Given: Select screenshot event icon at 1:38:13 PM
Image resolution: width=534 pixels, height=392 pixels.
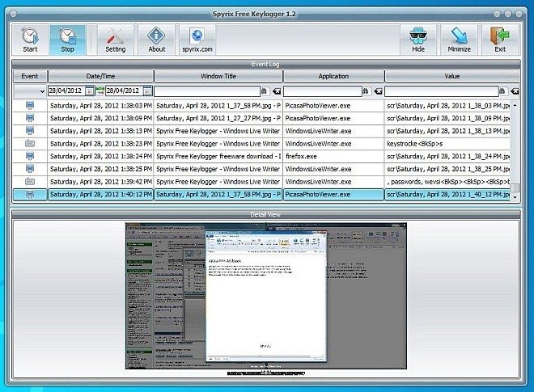Looking at the screenshot, I should [x=30, y=131].
